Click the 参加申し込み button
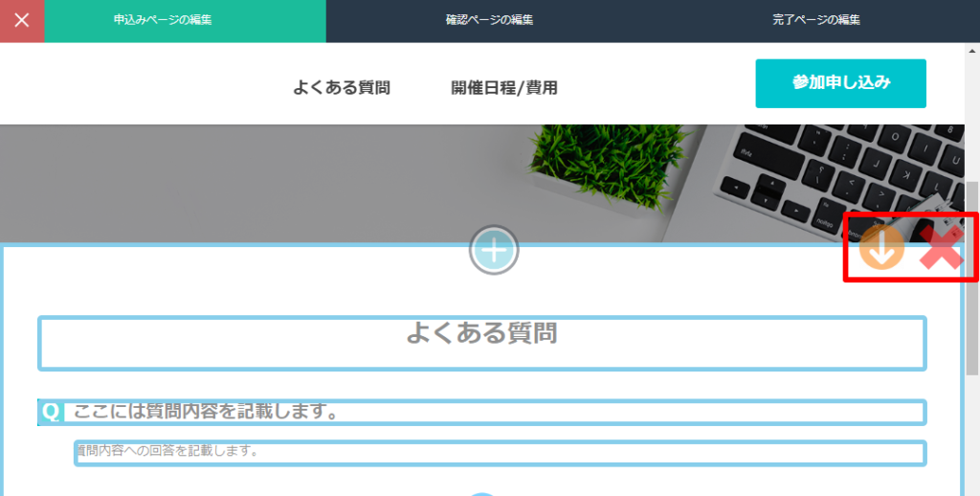The width and height of the screenshot is (980, 496). pos(840,83)
